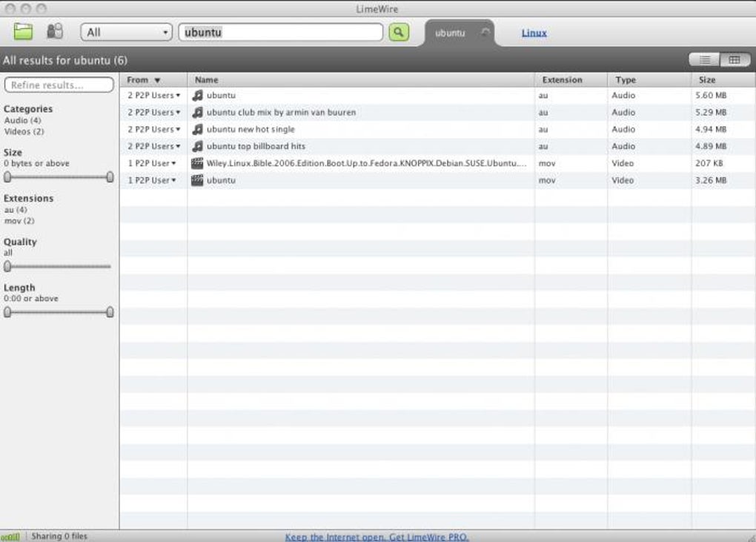Viewport: 756px width, 542px height.
Task: Click the ubuntu search text field
Action: pyautogui.click(x=281, y=33)
